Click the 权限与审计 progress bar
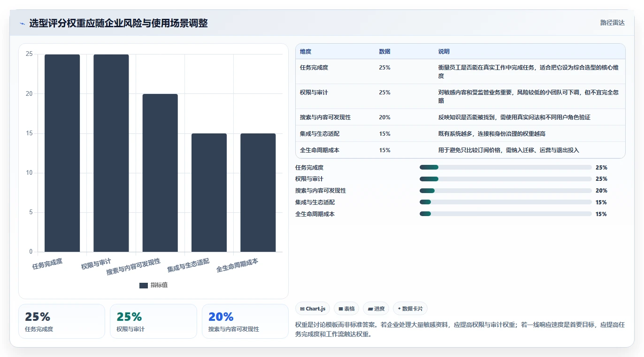Viewport: 644px width, 357px height. click(x=506, y=179)
